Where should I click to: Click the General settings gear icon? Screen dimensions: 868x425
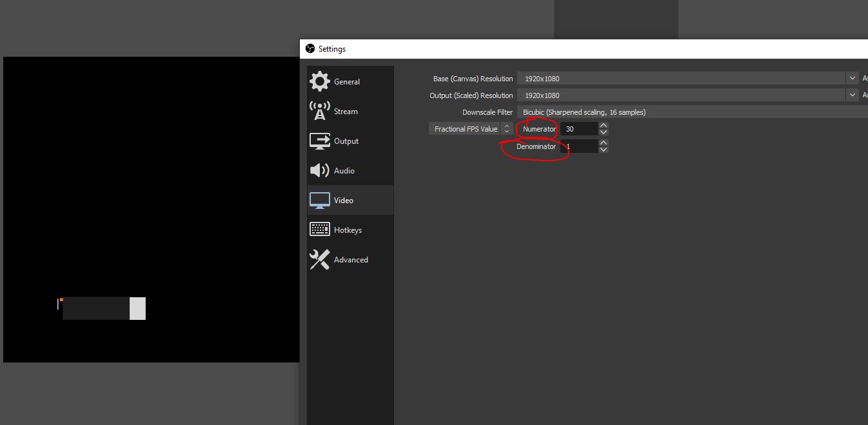319,81
